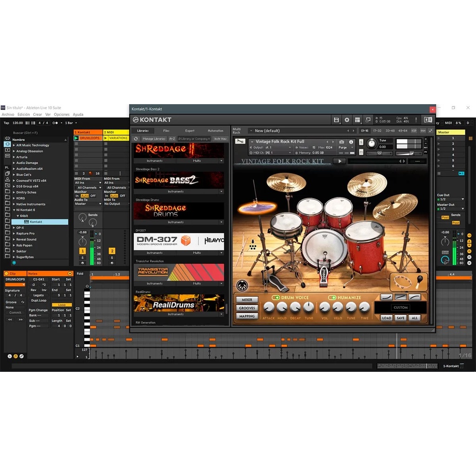Screen dimensions: 476x476
Task: Click the round developer logo on drum kit
Action: [x=242, y=285]
